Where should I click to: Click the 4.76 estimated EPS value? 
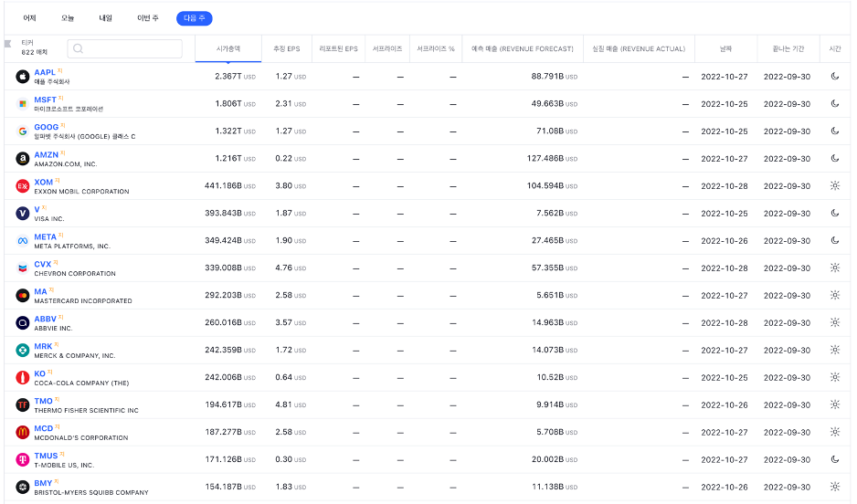[291, 268]
